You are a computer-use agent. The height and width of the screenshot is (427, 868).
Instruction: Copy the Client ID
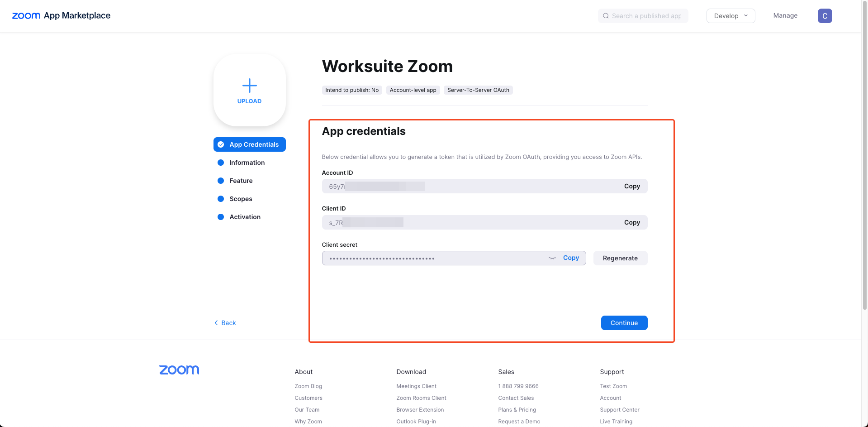click(632, 222)
